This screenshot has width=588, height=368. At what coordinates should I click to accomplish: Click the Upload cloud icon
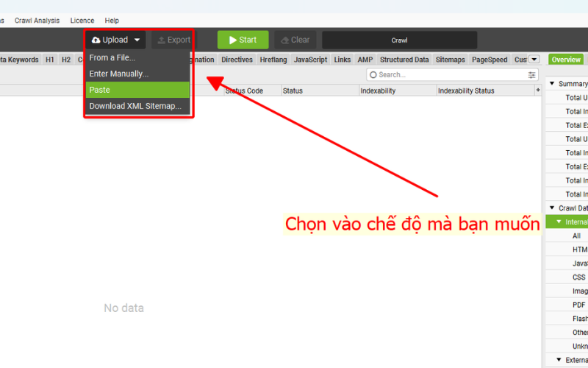[96, 40]
